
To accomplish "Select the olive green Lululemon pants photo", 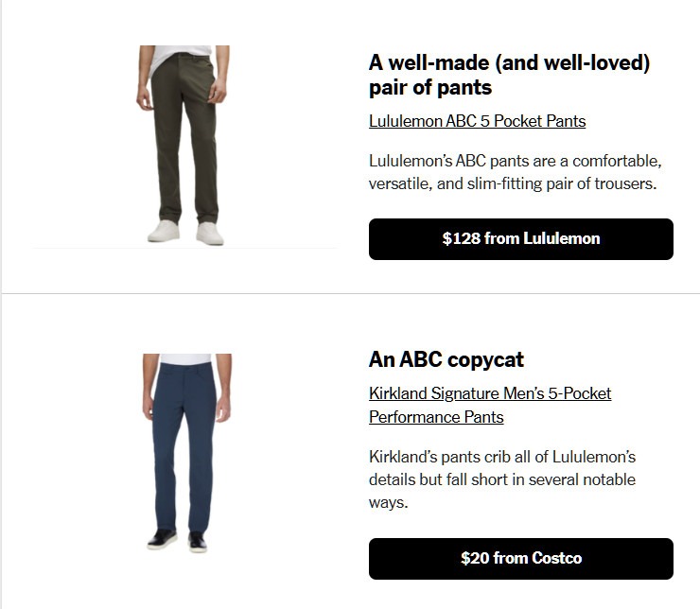I will [183, 145].
